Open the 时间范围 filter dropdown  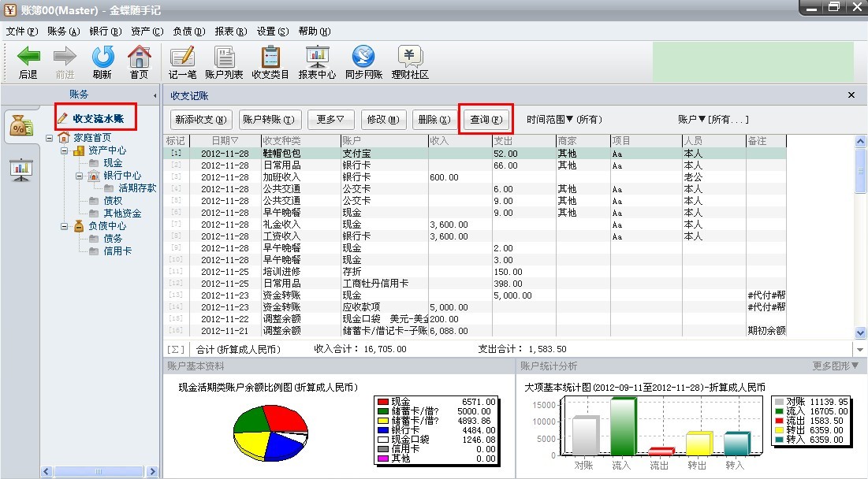tap(564, 120)
